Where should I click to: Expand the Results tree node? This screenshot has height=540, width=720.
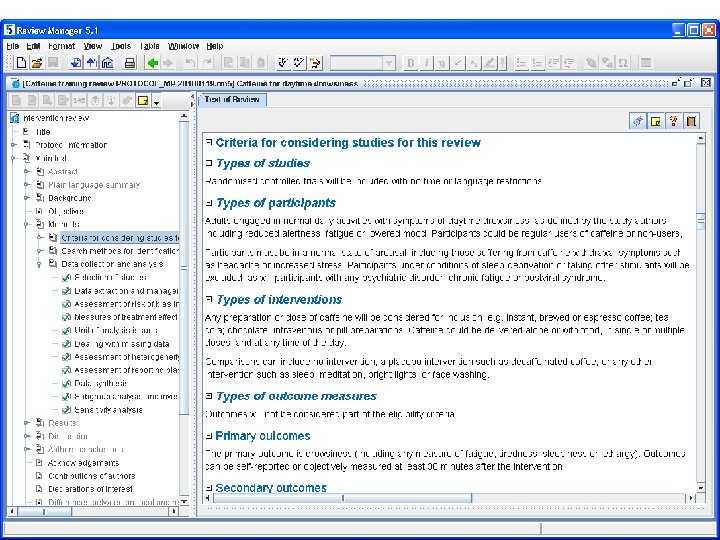coord(27,423)
